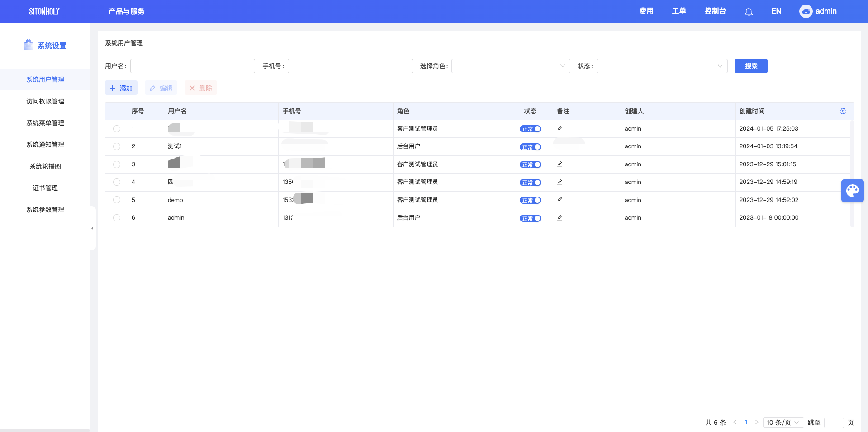Select the radio button for 测试1
This screenshot has height=432, width=868.
click(x=117, y=146)
